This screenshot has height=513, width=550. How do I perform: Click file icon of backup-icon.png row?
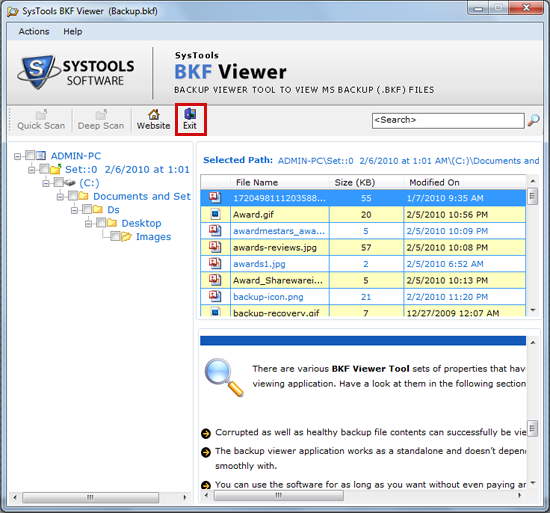pyautogui.click(x=215, y=296)
